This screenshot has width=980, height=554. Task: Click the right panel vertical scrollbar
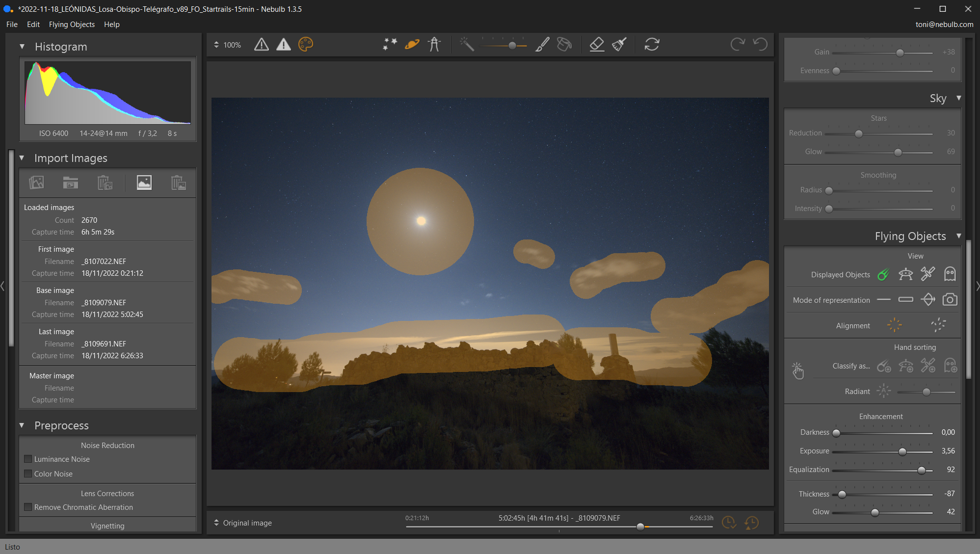[x=969, y=309]
